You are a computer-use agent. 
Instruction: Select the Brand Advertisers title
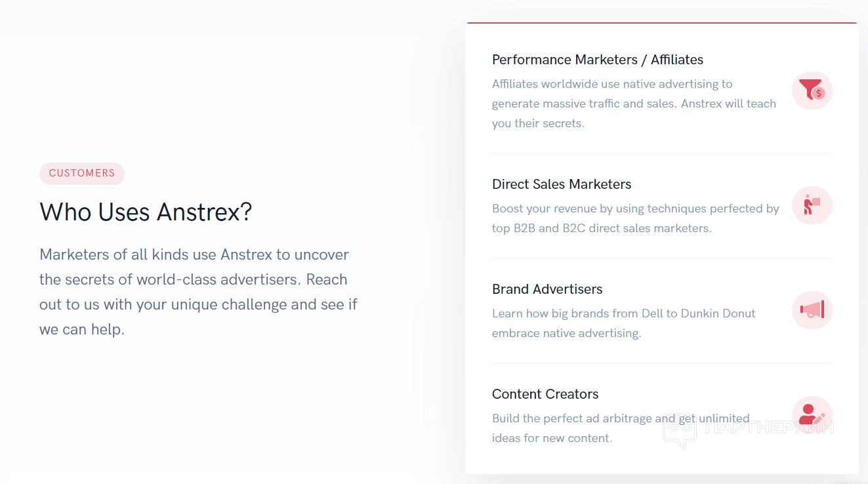pyautogui.click(x=547, y=289)
